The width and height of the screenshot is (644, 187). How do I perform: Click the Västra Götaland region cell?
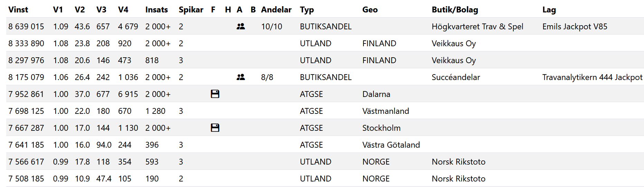pos(391,145)
